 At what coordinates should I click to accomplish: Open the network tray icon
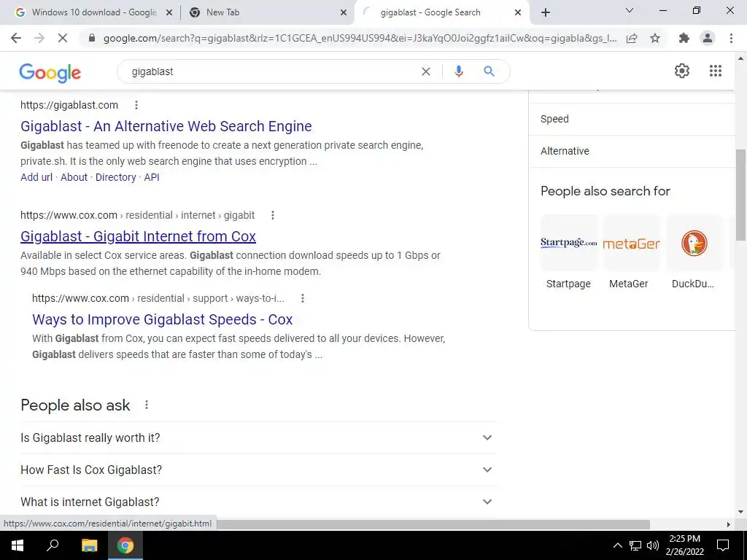[x=635, y=545]
